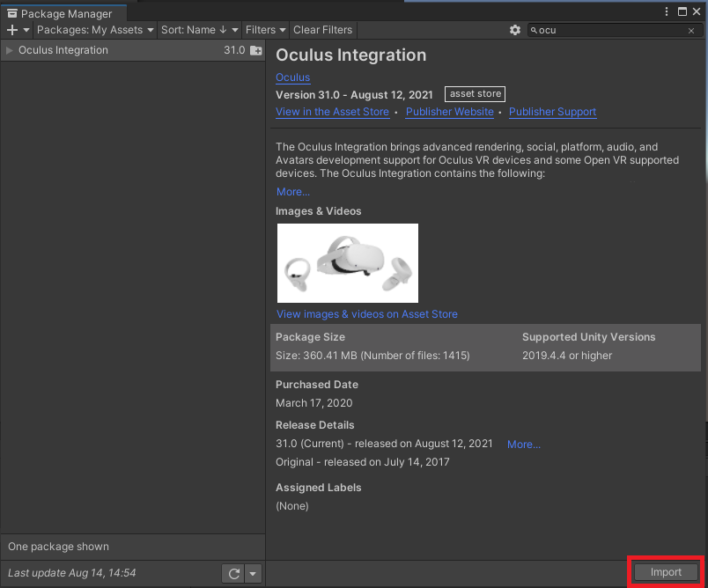Click the March 17, 2020 purchased date
708x588 pixels.
pyautogui.click(x=313, y=403)
